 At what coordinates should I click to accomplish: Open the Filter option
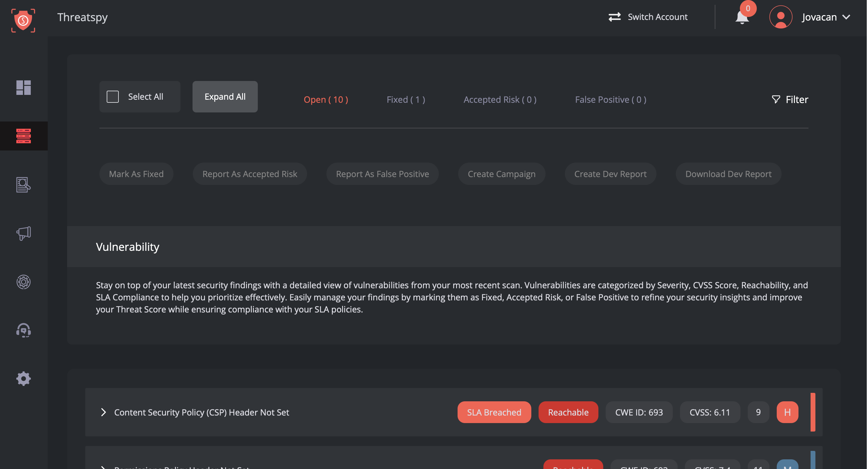click(790, 99)
